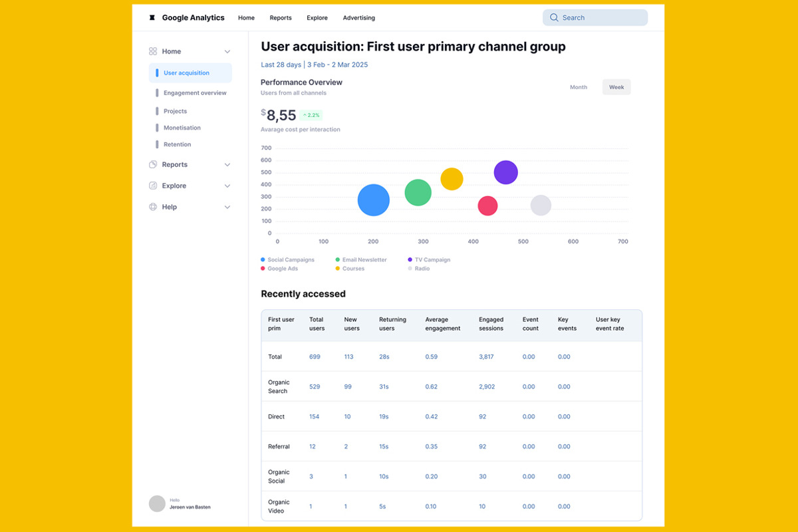
Task: Click the blue Social Campaigns bubble
Action: click(x=374, y=200)
